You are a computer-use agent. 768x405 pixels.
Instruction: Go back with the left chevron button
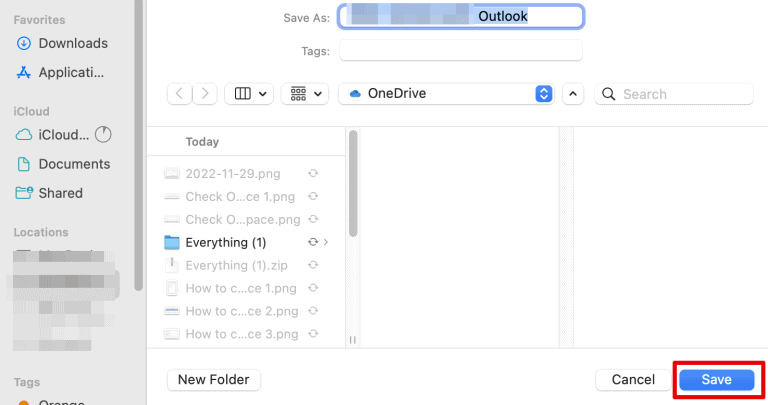(x=179, y=94)
